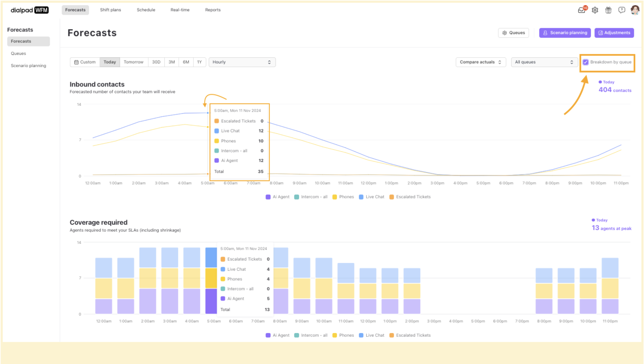Open the Hourly interval dropdown
The width and height of the screenshot is (644, 364).
tap(242, 62)
